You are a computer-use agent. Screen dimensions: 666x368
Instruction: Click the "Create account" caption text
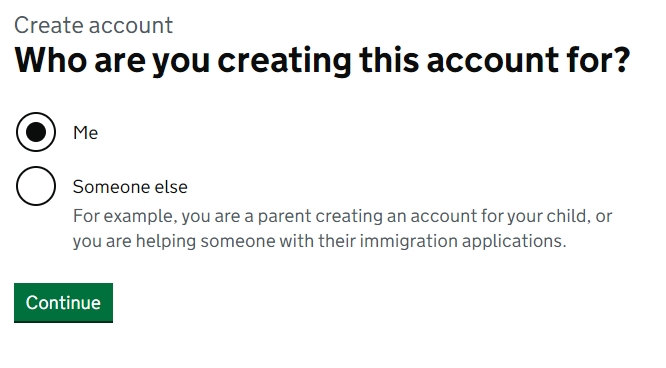93,25
